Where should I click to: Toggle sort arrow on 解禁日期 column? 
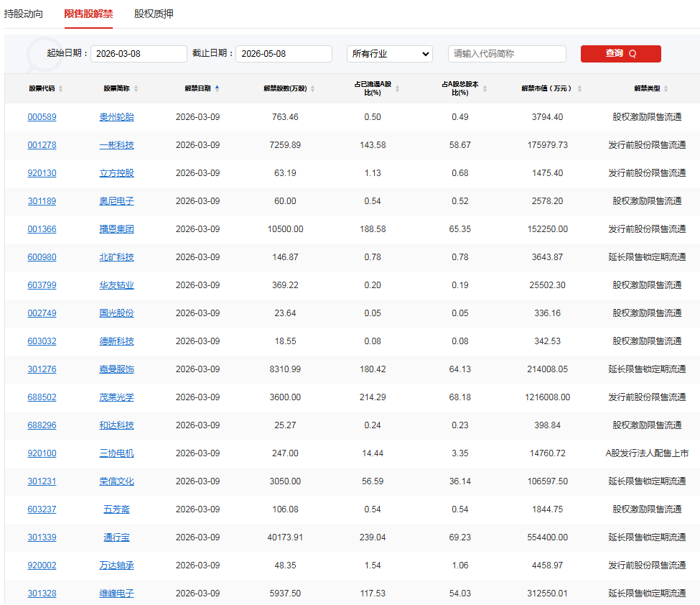tap(218, 88)
